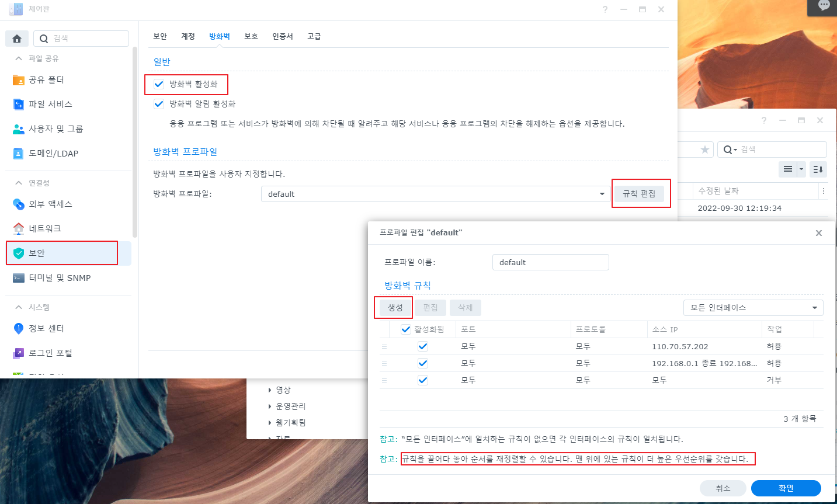Close the 프로파일 편집 dialog with X
837x504 pixels.
click(x=819, y=233)
